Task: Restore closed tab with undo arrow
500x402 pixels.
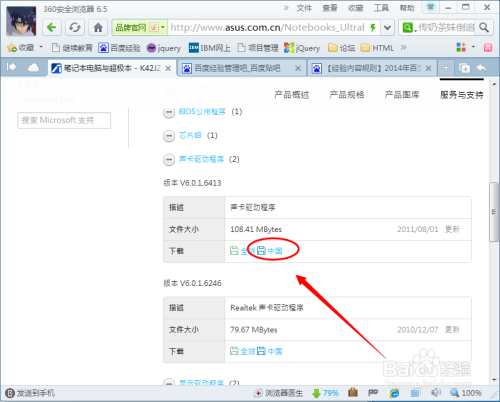Action: pyautogui.click(x=481, y=68)
